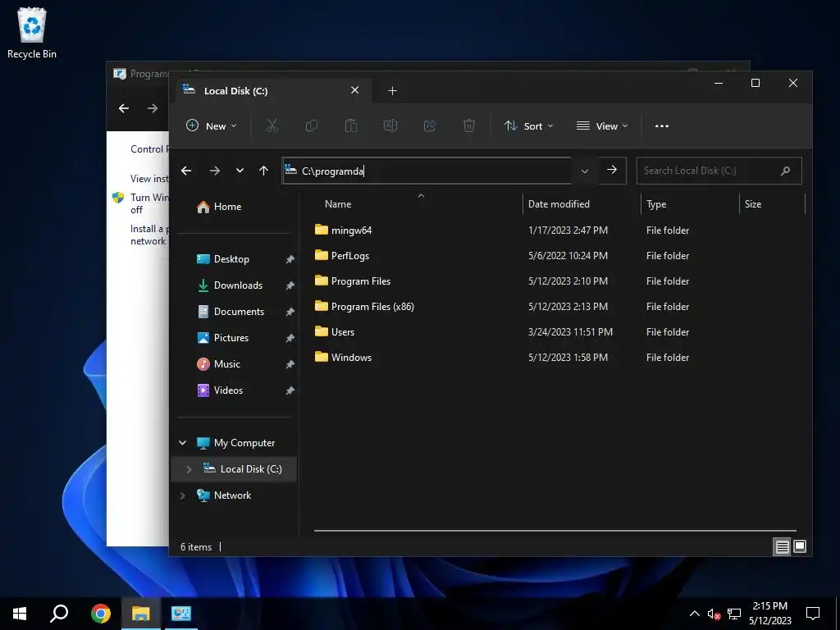Click the Paste clipboard icon

pos(351,126)
